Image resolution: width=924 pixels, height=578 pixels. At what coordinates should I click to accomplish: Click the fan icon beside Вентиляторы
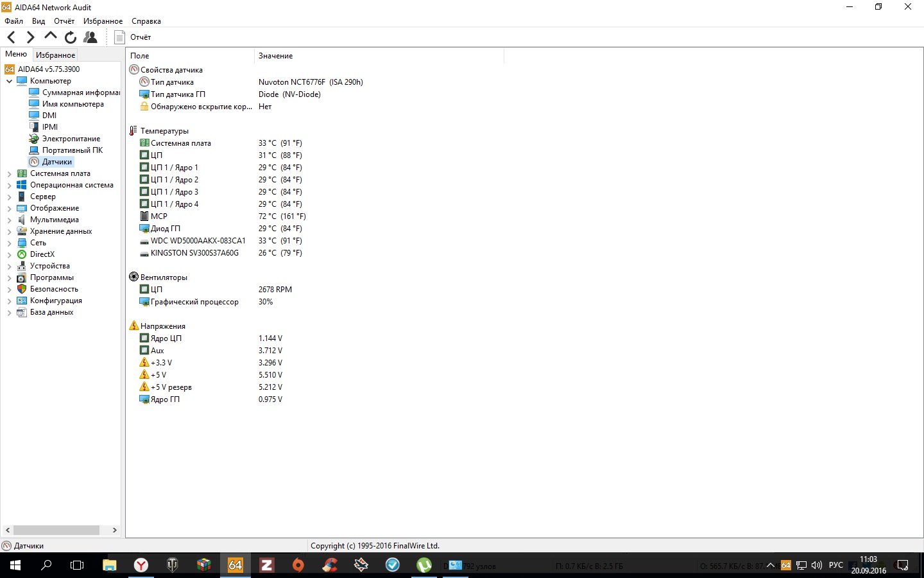[x=133, y=277]
